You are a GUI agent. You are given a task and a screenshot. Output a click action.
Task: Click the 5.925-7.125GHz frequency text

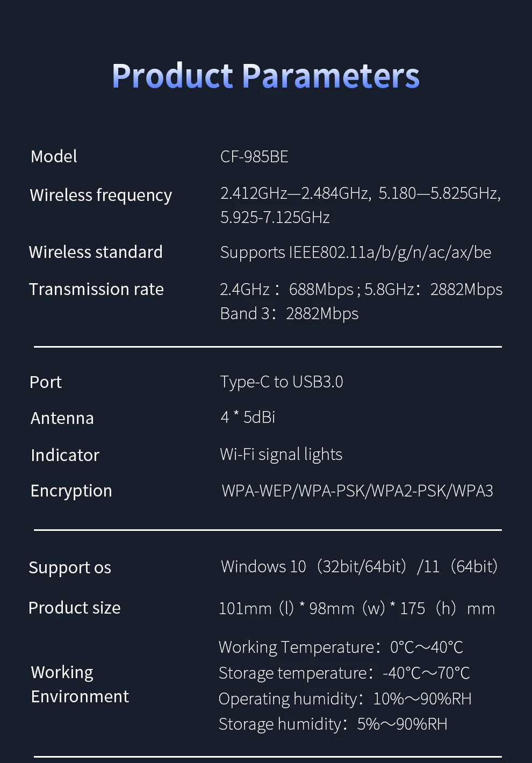275,217
